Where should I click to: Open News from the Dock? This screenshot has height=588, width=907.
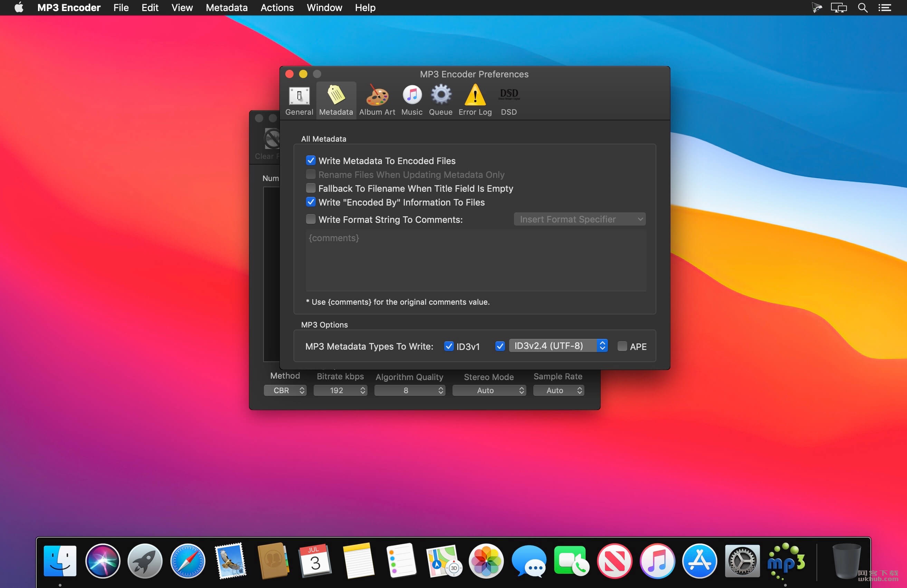(x=614, y=561)
